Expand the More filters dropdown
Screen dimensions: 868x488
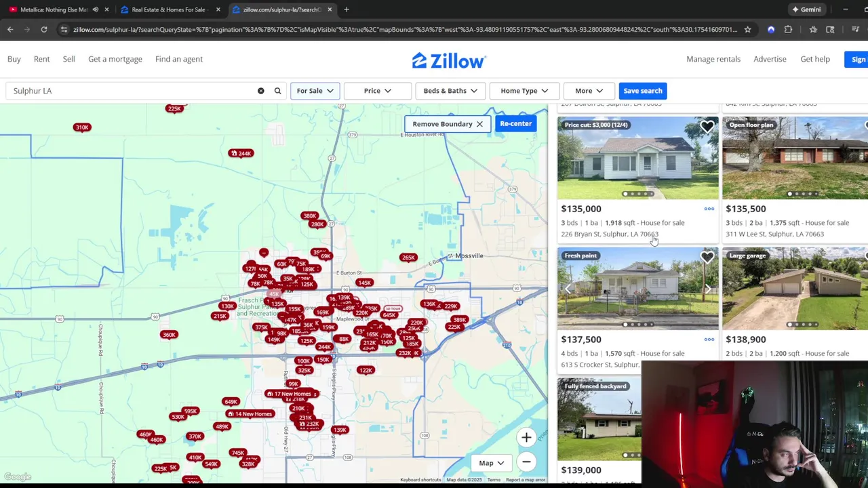[589, 91]
